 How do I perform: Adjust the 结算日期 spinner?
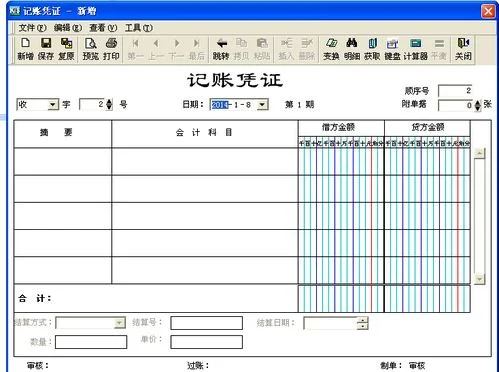[363, 323]
